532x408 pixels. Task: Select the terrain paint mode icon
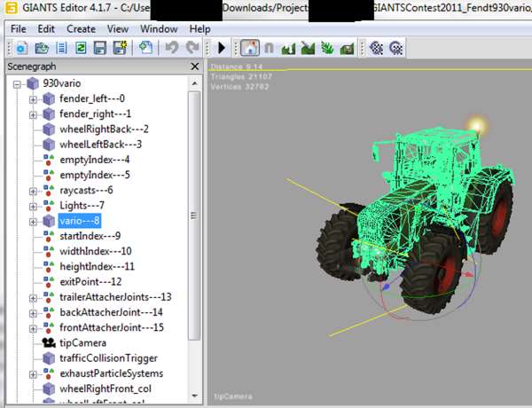(308, 48)
